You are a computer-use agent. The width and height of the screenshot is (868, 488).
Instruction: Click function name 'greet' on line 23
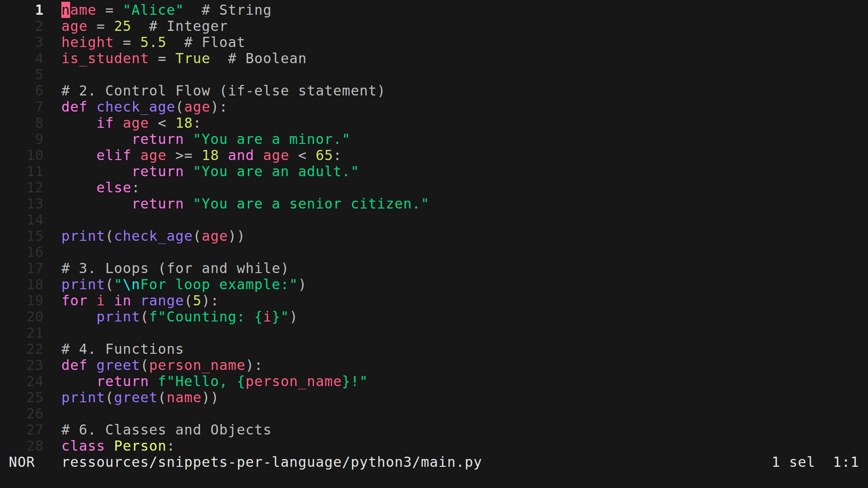[x=118, y=366]
